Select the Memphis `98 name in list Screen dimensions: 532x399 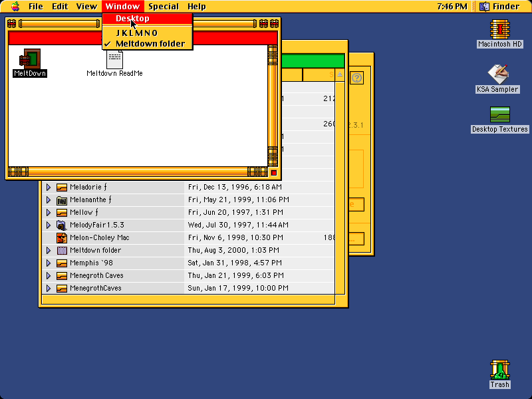(91, 263)
